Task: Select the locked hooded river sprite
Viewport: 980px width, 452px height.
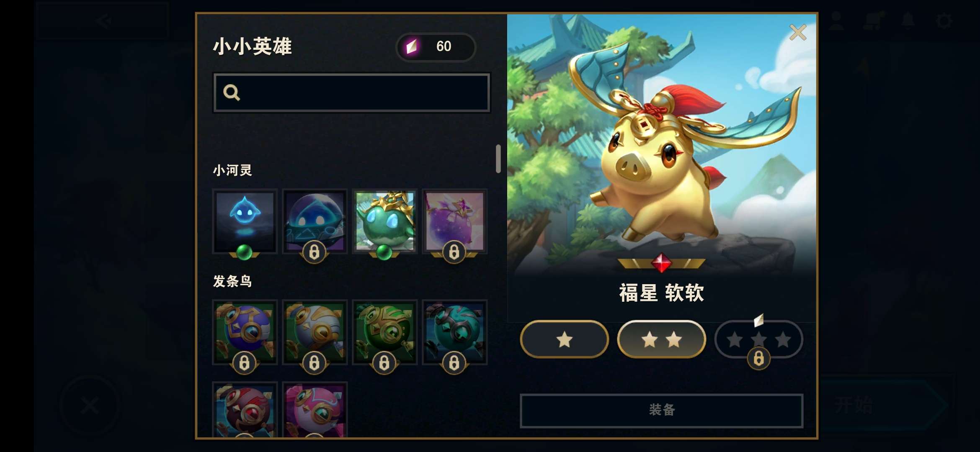Action: tap(315, 221)
